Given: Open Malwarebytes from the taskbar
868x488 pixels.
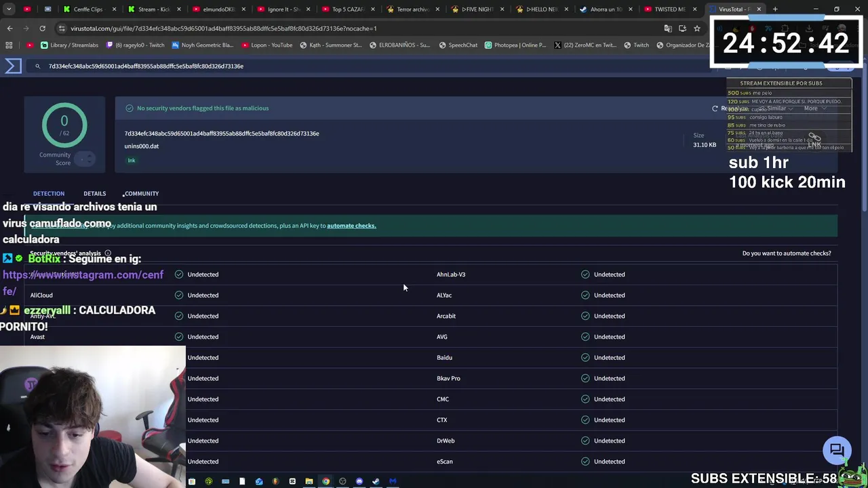Looking at the screenshot, I should tap(393, 481).
